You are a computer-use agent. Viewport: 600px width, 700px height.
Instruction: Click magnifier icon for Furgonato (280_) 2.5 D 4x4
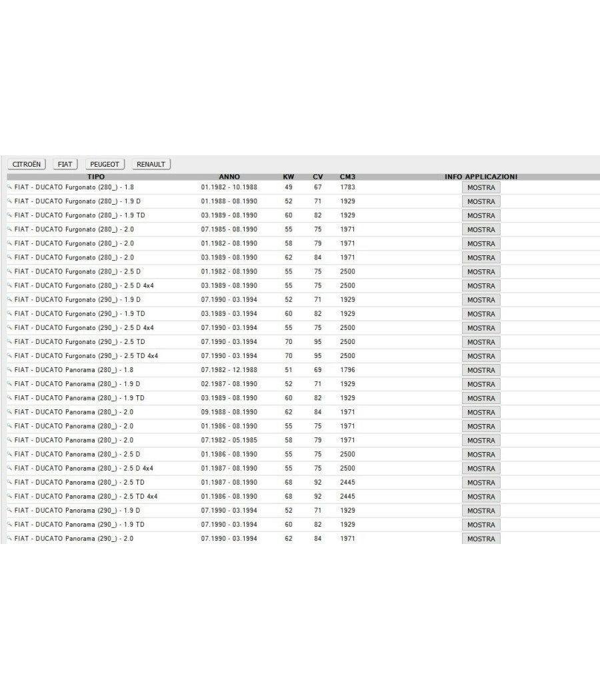9,285
